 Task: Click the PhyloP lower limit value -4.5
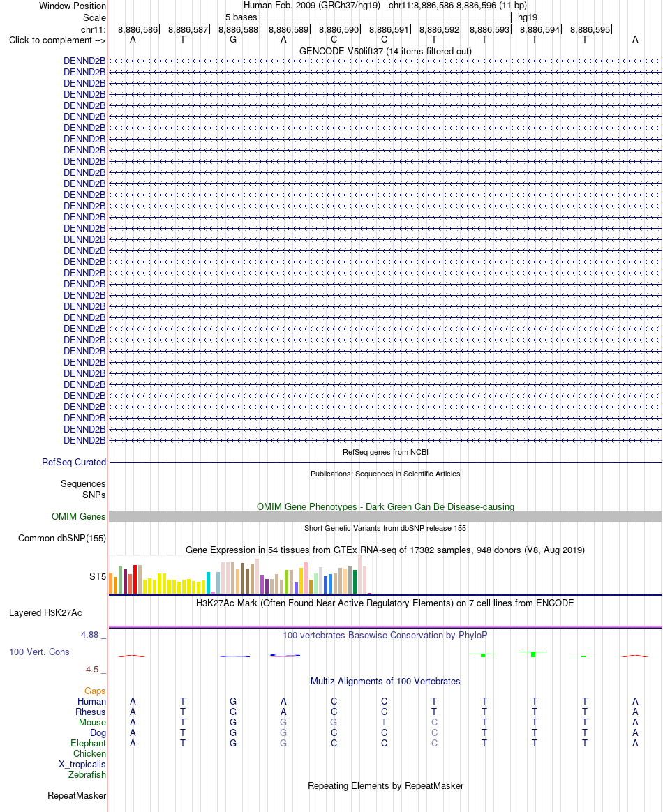pyautogui.click(x=91, y=670)
